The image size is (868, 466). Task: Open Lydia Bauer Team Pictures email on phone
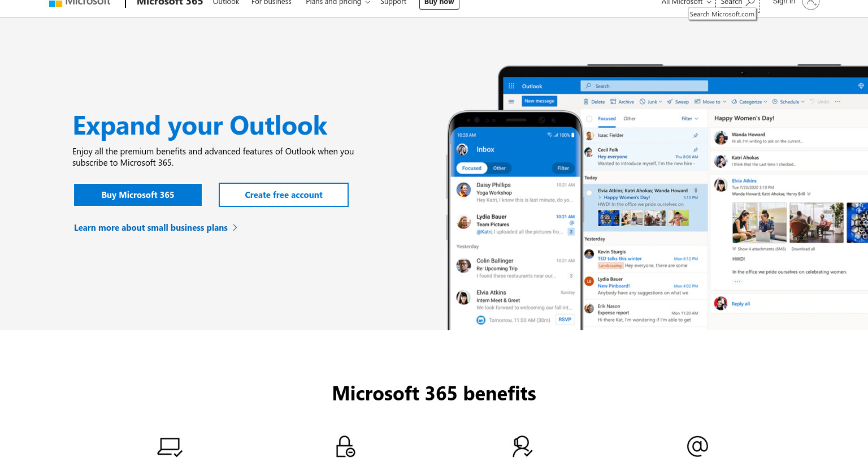[515, 224]
